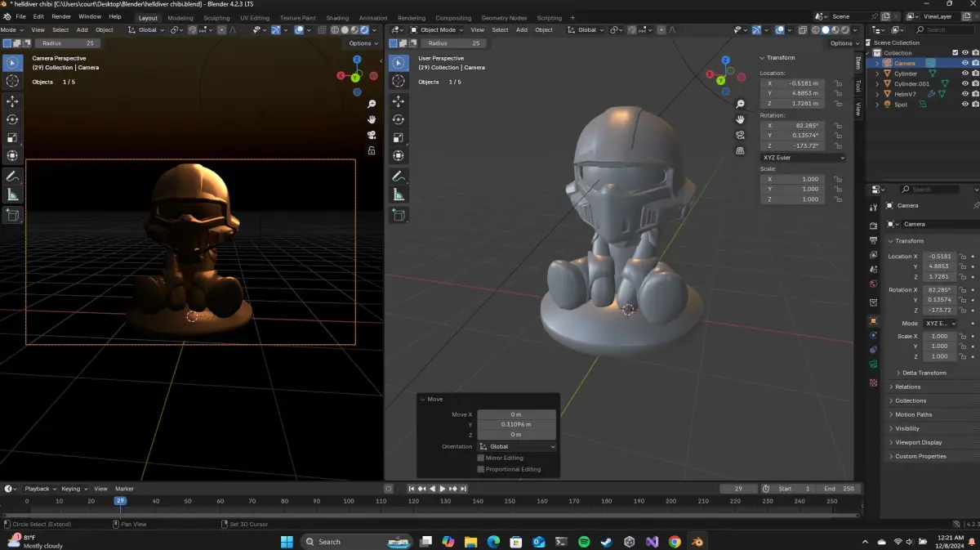Expand the Relations panel
The width and height of the screenshot is (980, 550).
[907, 387]
